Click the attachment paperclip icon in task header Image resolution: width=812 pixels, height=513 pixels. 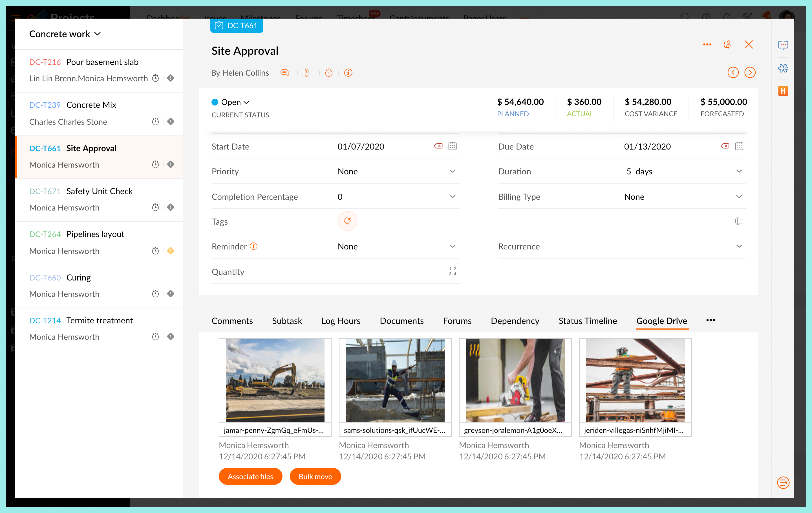tap(306, 73)
